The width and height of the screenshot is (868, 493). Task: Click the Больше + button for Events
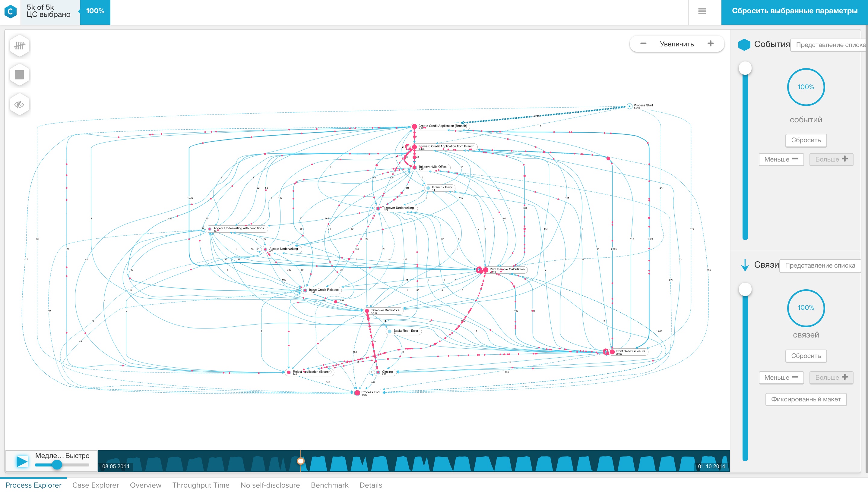pyautogui.click(x=831, y=159)
